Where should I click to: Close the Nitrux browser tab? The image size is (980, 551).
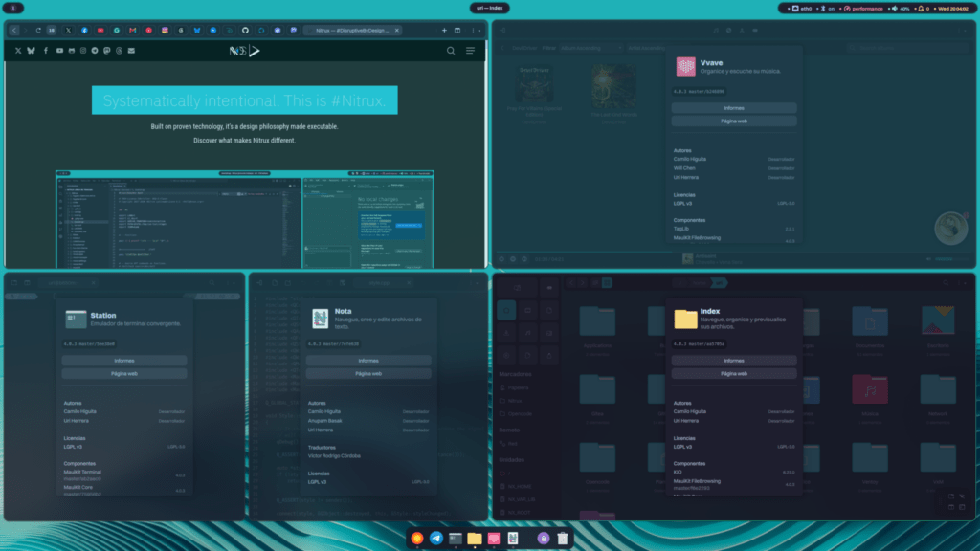point(396,30)
